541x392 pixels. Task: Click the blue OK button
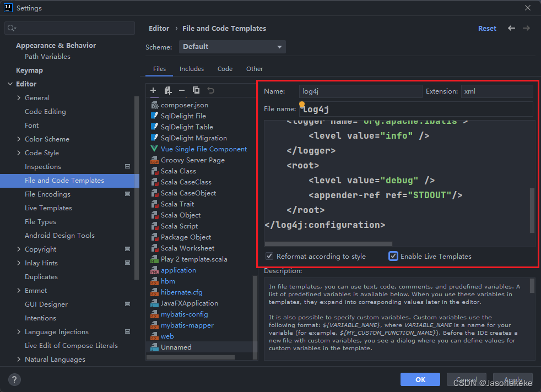[x=420, y=379]
